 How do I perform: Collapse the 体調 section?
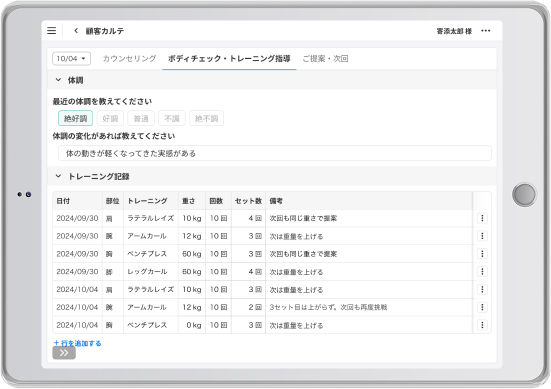click(x=58, y=80)
